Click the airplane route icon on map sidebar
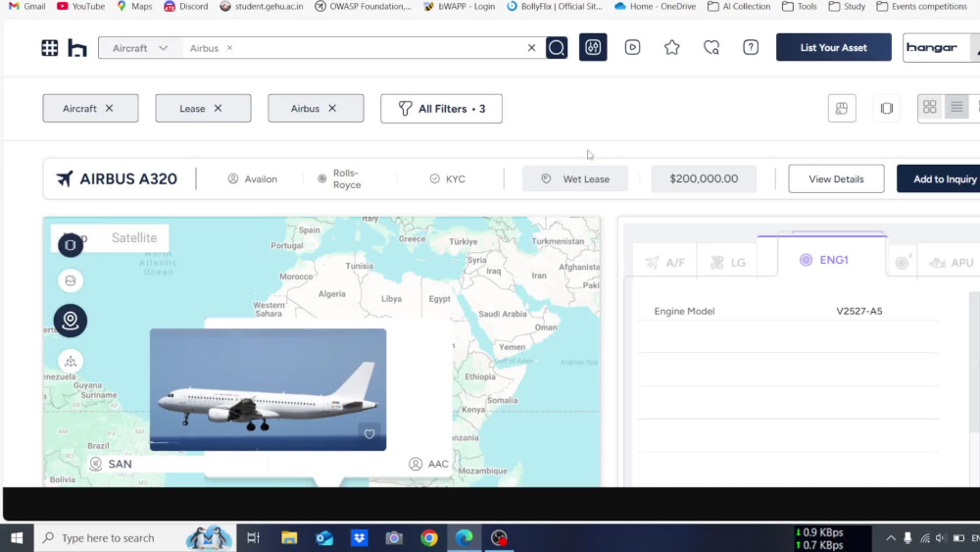980x552 pixels. [x=71, y=362]
